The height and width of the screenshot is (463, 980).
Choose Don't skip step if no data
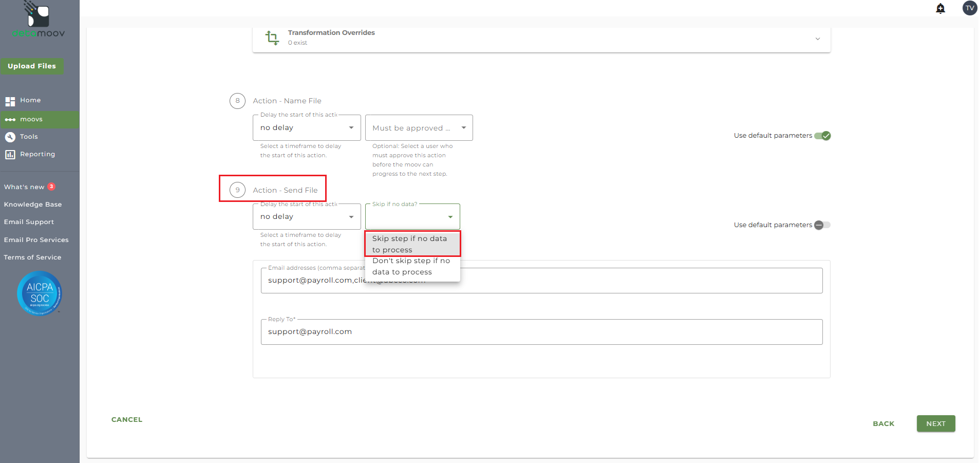tap(412, 267)
